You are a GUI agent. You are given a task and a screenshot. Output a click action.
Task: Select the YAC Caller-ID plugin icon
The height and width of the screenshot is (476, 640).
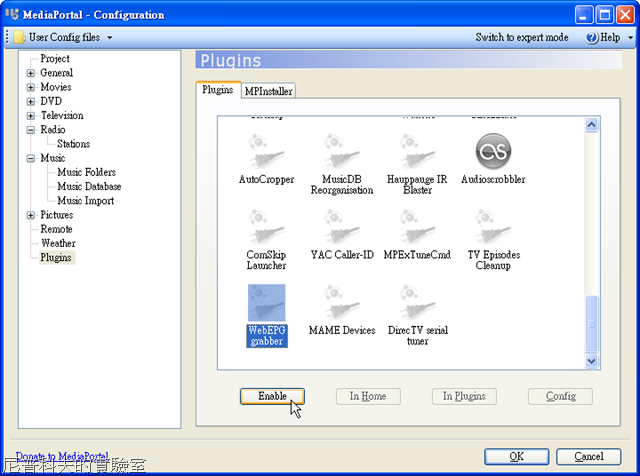pyautogui.click(x=342, y=227)
